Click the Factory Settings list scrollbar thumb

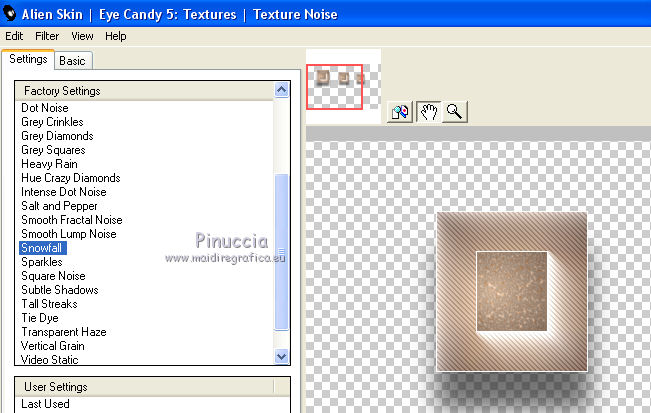click(x=281, y=252)
